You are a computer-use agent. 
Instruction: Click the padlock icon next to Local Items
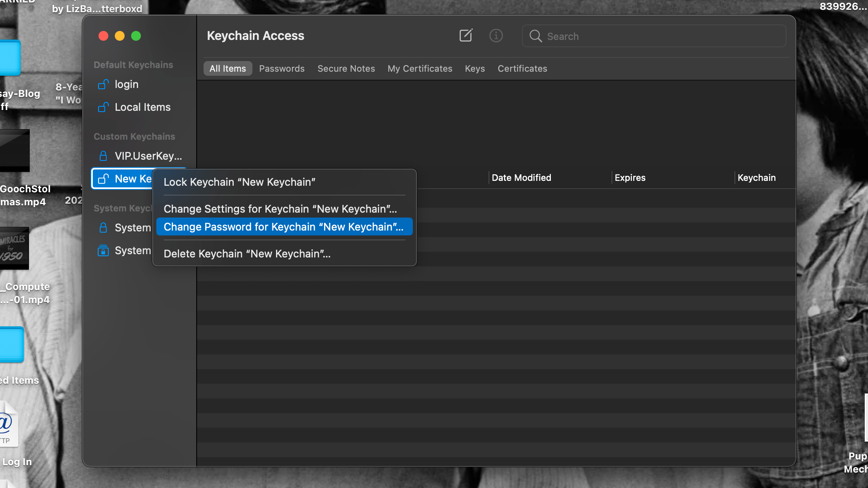point(103,107)
